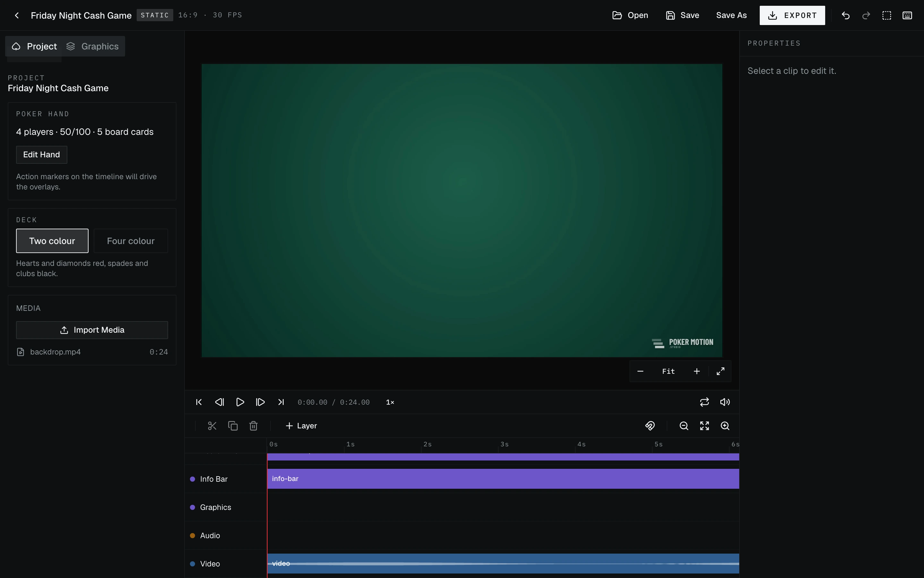
Task: Change playback speed 1×
Action: coord(390,402)
